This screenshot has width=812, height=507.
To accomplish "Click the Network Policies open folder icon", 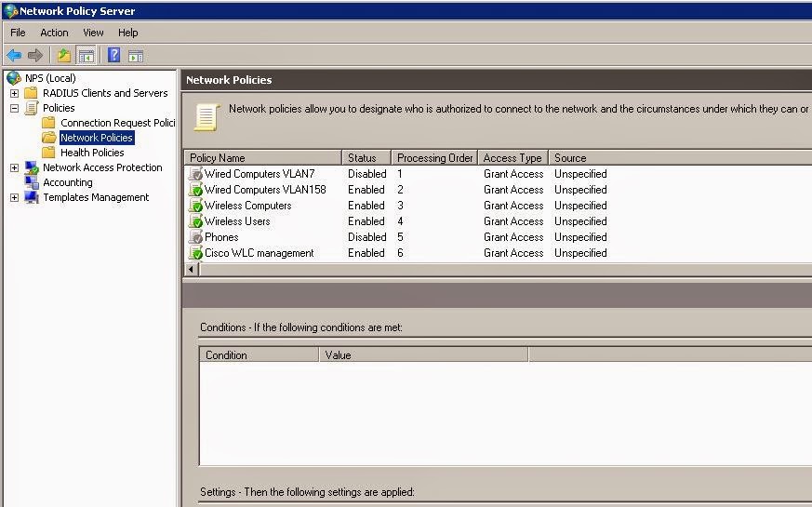I will click(x=49, y=138).
